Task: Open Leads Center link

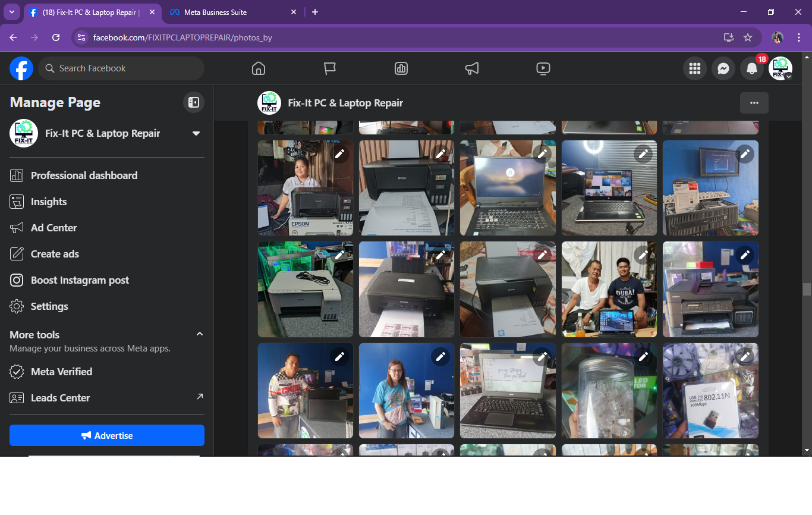Action: pyautogui.click(x=60, y=398)
